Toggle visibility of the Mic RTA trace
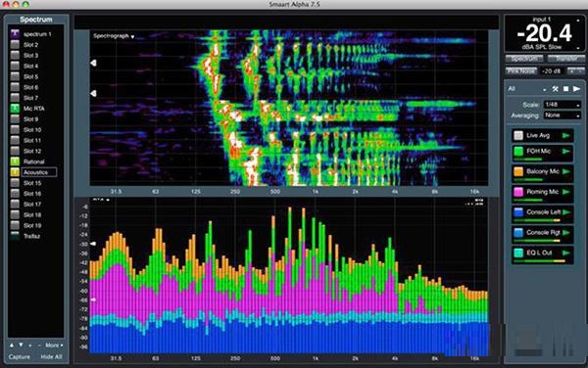Screen dimensions: 588x368 [x=15, y=109]
